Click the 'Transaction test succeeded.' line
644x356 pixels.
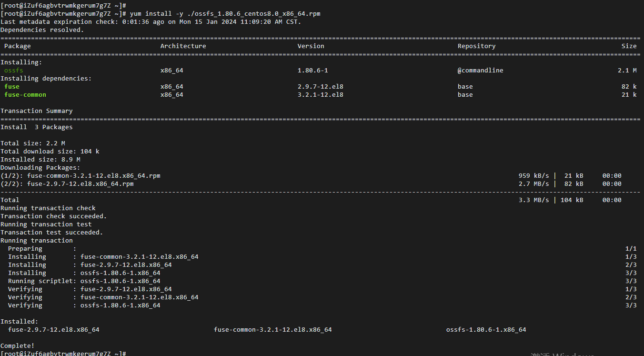(x=52, y=232)
